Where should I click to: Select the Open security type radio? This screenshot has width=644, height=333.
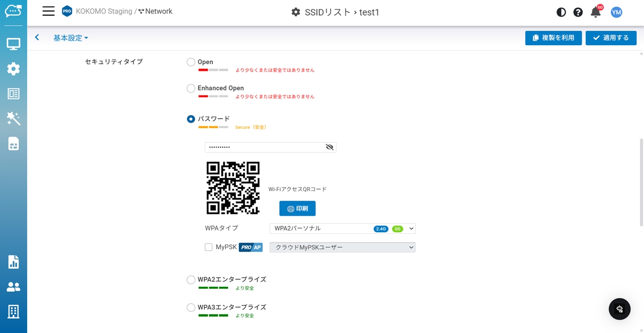[191, 62]
